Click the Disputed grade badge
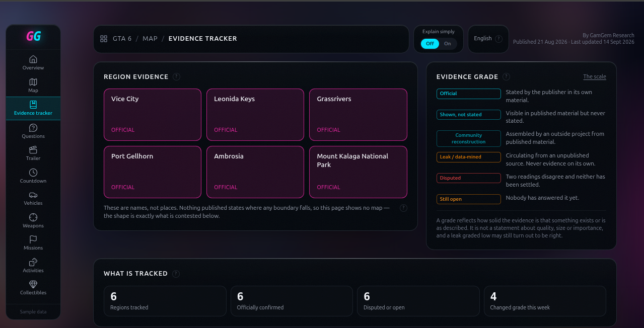644x328 pixels. click(468, 178)
